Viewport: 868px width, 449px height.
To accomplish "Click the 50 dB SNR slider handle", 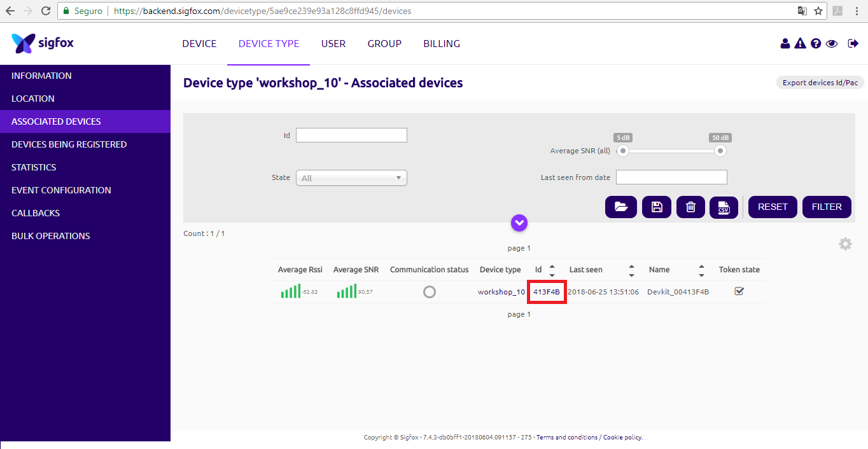I will (x=720, y=151).
